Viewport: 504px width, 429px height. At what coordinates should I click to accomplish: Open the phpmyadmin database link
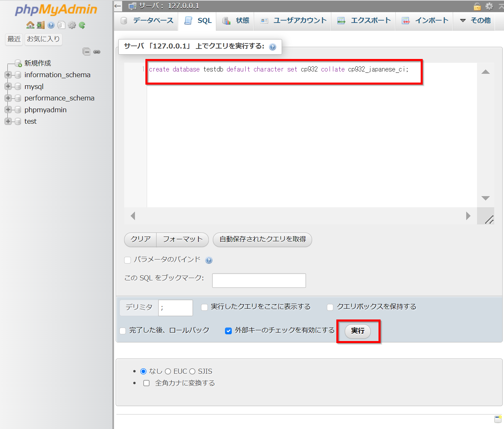46,110
